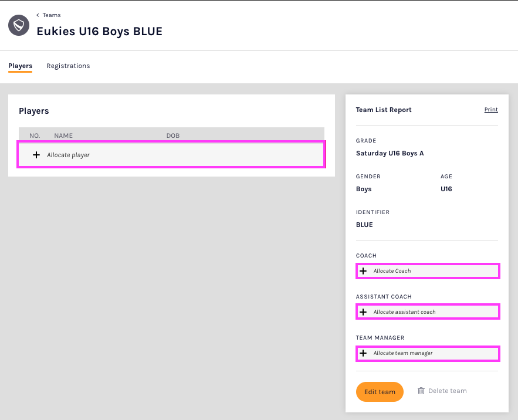The height and width of the screenshot is (420, 518).
Task: Click the DOB column header
Action: tap(172, 136)
